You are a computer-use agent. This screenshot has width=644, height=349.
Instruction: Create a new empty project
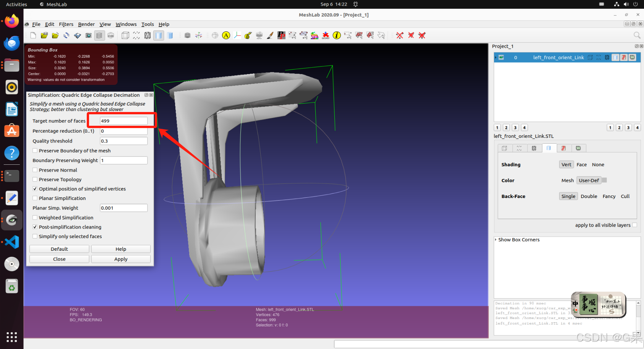[x=33, y=36]
